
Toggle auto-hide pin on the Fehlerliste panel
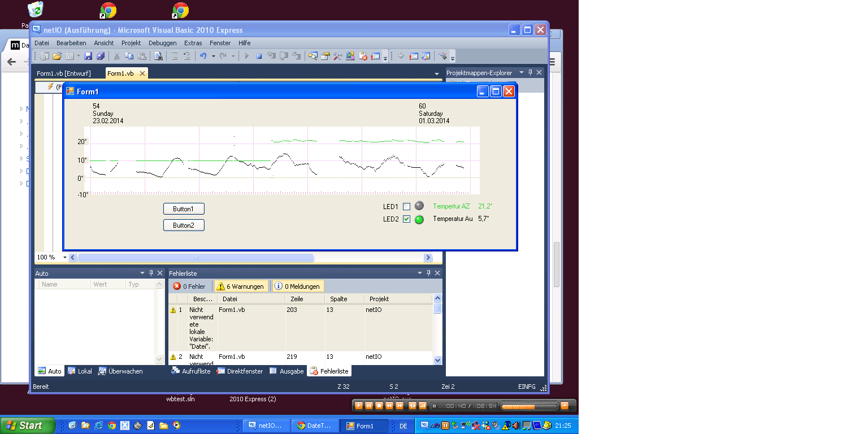(x=428, y=273)
